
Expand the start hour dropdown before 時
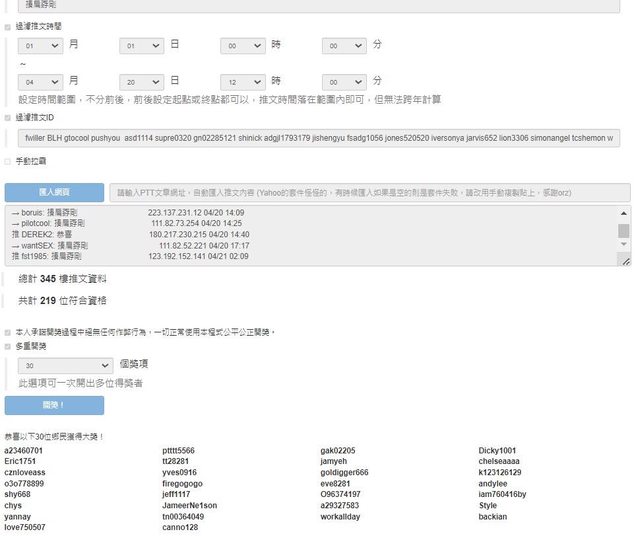coord(243,46)
